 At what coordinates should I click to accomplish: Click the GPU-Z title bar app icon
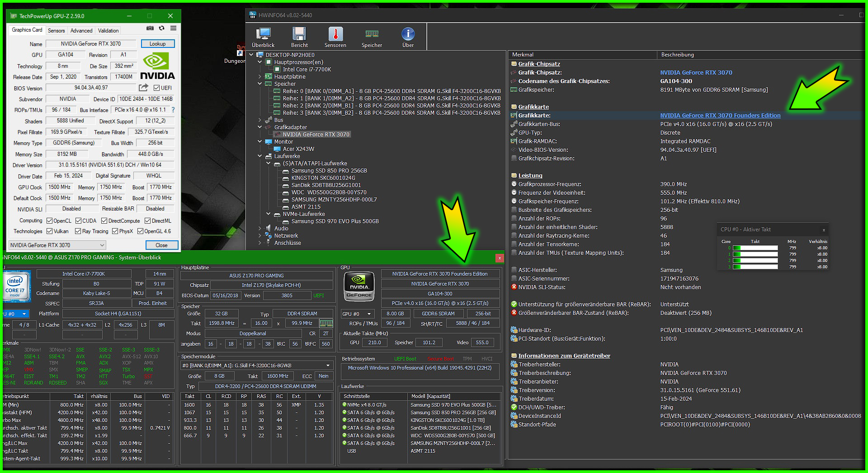click(13, 16)
